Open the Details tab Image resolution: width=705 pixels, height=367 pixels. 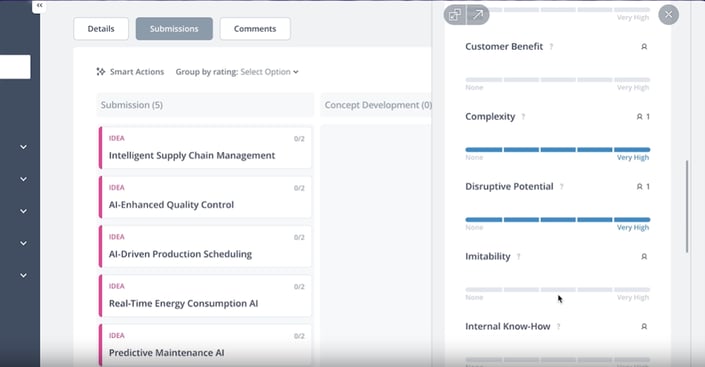[101, 29]
